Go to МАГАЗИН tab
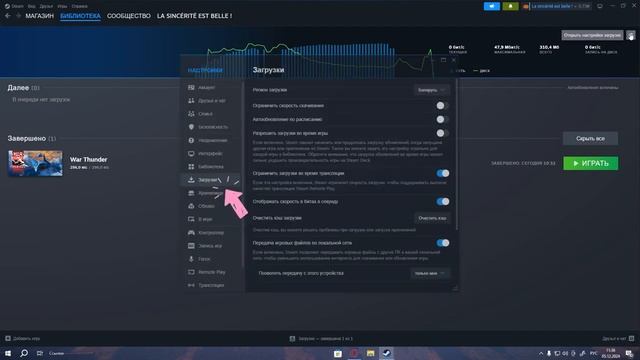 pos(40,16)
